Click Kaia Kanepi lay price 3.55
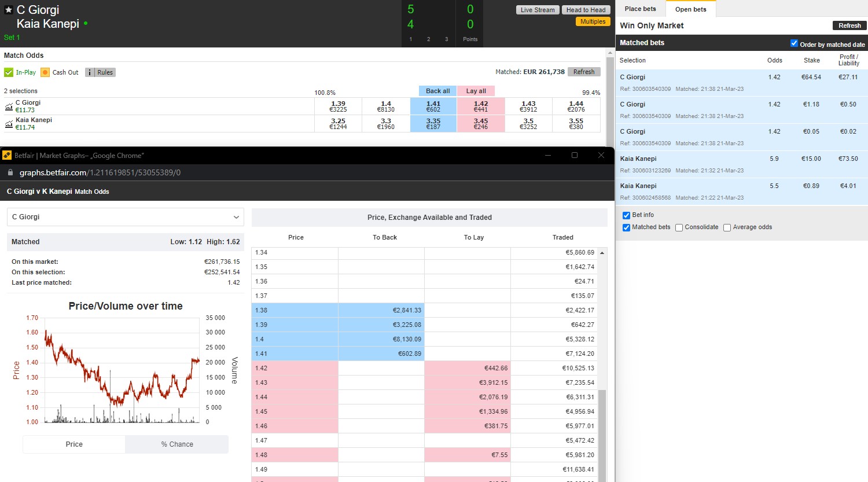Image resolution: width=868 pixels, height=482 pixels. tap(576, 124)
